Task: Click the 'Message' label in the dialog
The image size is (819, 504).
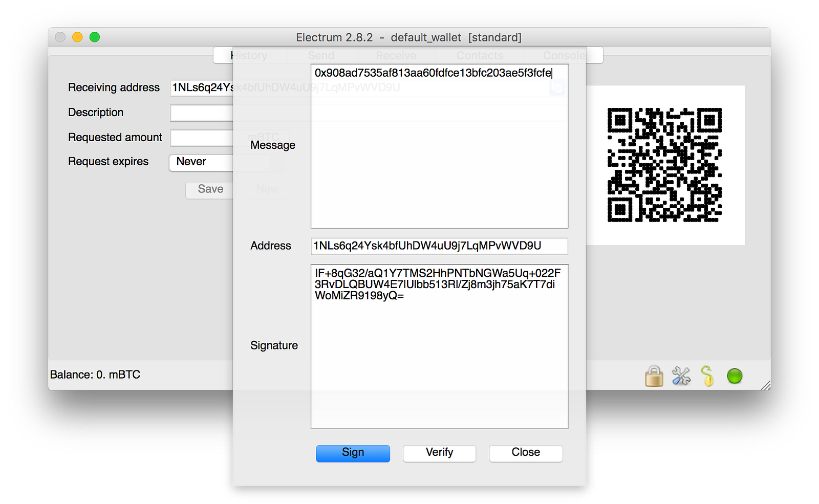Action: [273, 145]
